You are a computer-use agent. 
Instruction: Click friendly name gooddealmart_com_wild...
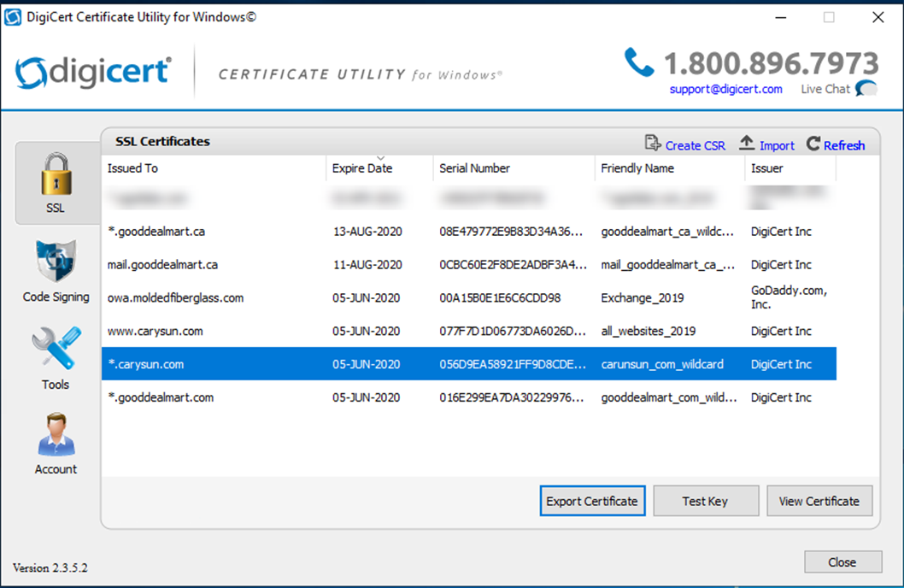coord(669,397)
